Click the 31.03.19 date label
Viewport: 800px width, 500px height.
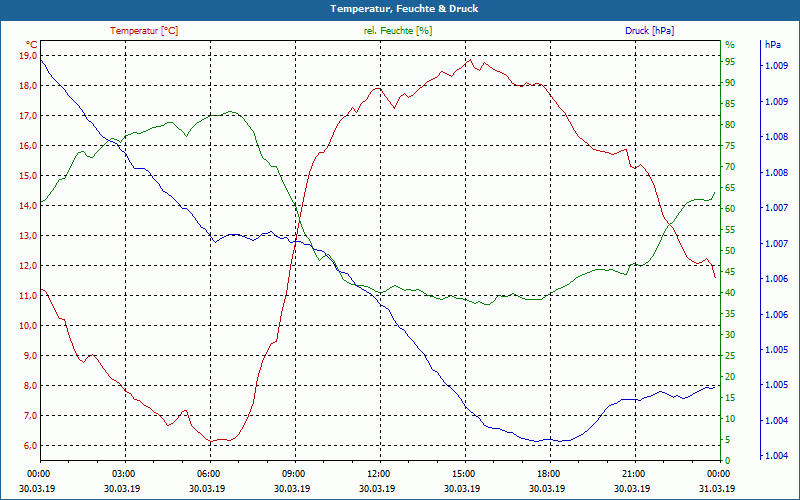pos(717,488)
